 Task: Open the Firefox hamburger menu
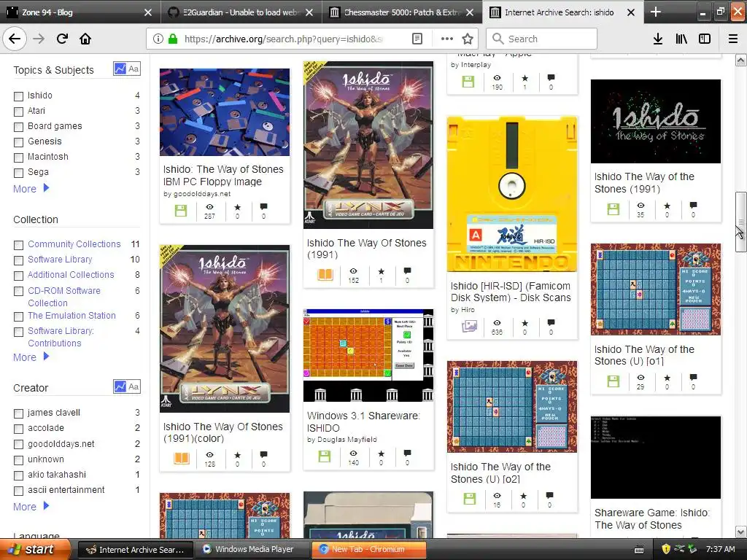pos(733,39)
